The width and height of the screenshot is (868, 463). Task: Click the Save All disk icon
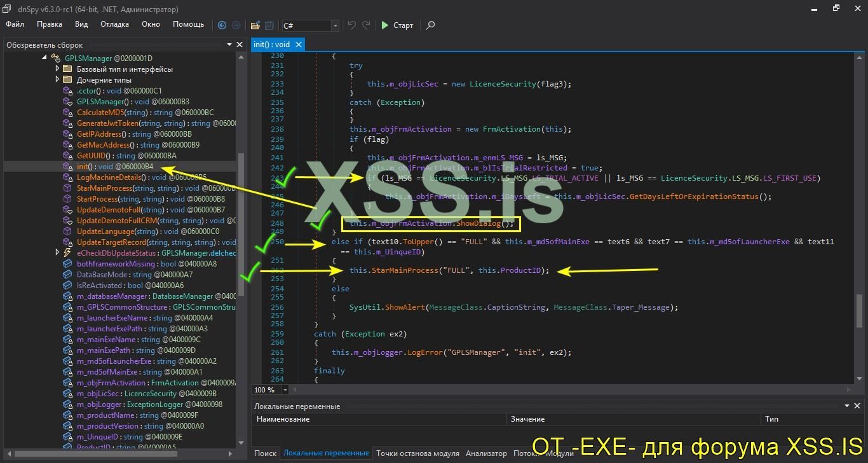click(x=269, y=25)
